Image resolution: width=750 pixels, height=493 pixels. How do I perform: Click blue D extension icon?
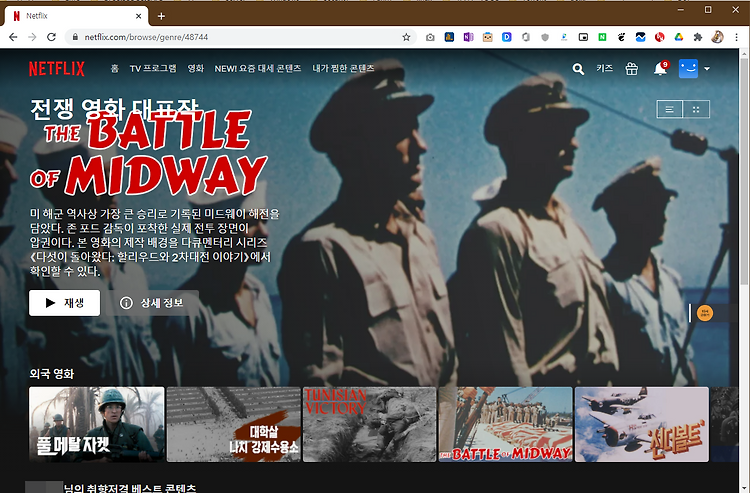point(507,37)
